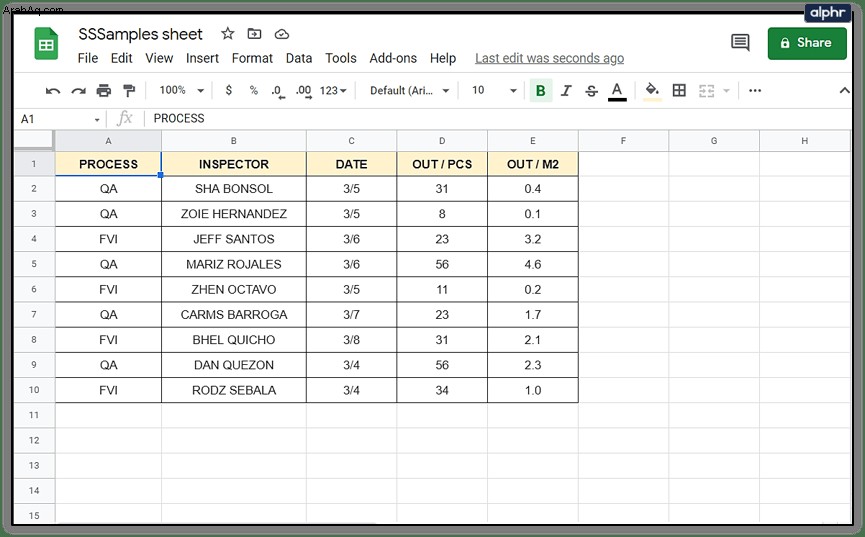Select the DATE header cell

point(351,164)
